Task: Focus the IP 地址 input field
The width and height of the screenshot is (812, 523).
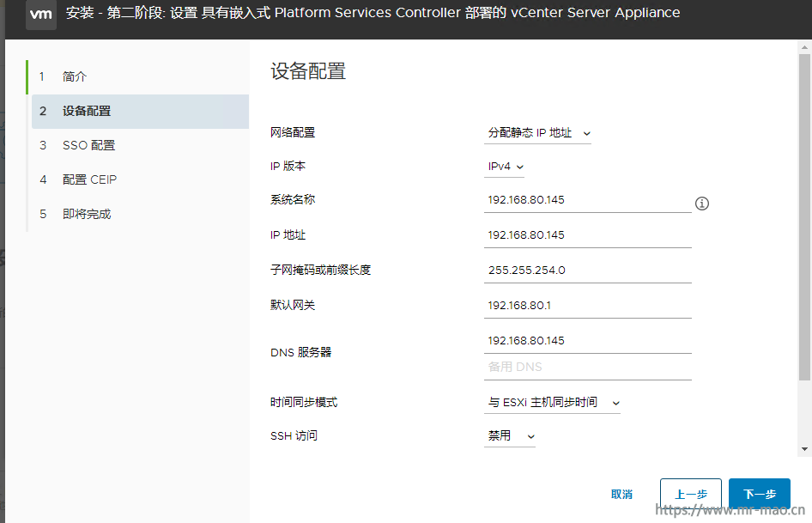Action: (x=588, y=236)
